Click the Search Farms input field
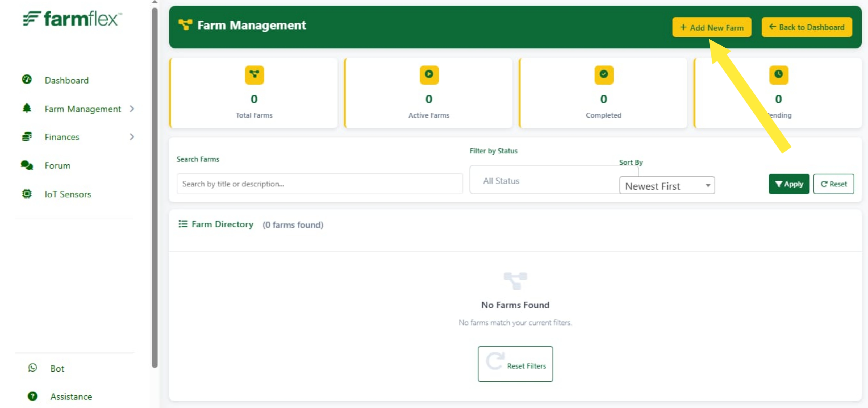The image size is (868, 408). (320, 184)
